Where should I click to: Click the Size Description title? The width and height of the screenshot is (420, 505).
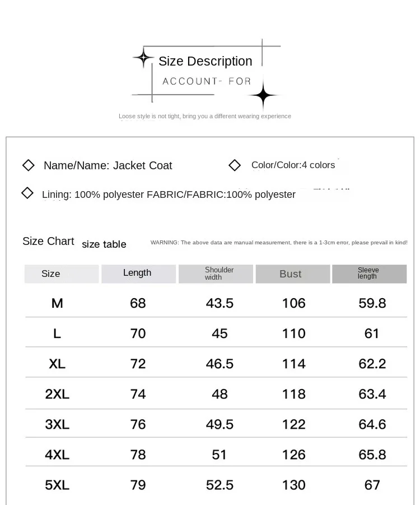tap(206, 61)
